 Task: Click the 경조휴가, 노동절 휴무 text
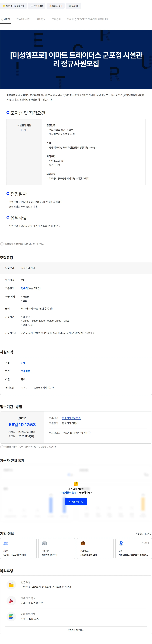coord(32,603)
